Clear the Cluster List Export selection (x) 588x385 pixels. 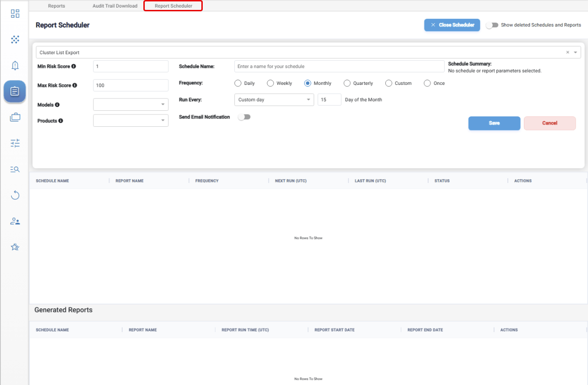[x=568, y=52]
